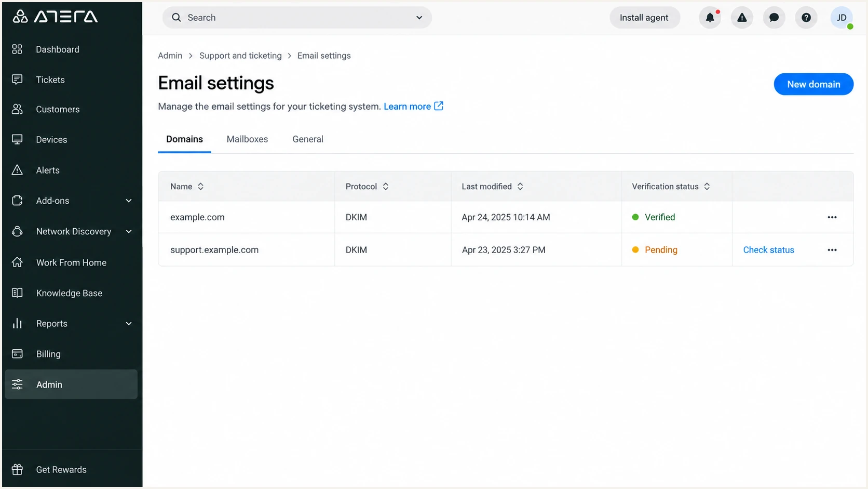Open notifications bell in top bar
The image size is (868, 489).
click(710, 18)
